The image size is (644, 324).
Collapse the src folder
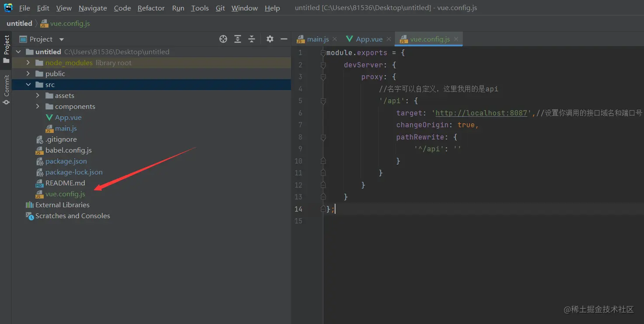point(28,84)
